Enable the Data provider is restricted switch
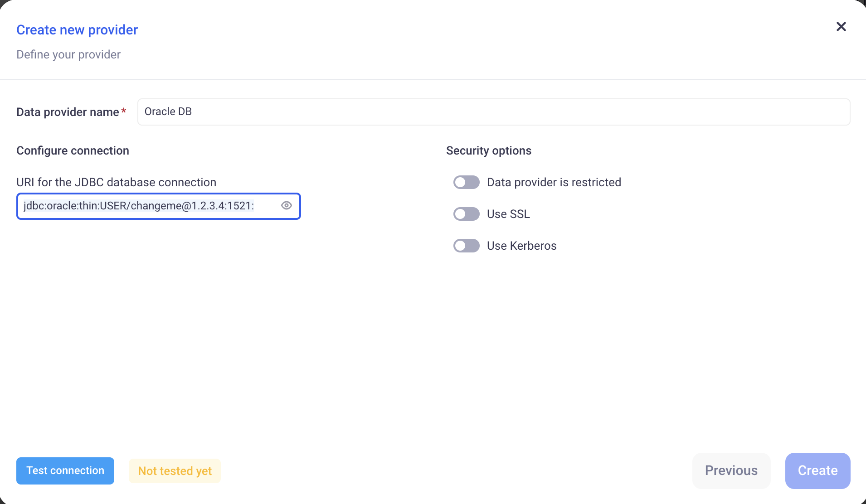 pyautogui.click(x=466, y=182)
